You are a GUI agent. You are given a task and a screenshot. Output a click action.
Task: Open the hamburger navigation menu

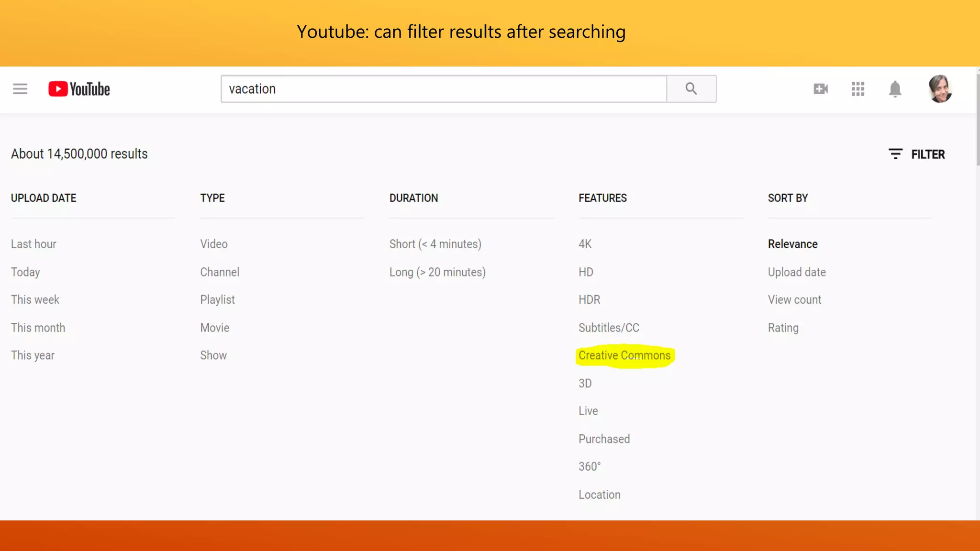tap(20, 88)
